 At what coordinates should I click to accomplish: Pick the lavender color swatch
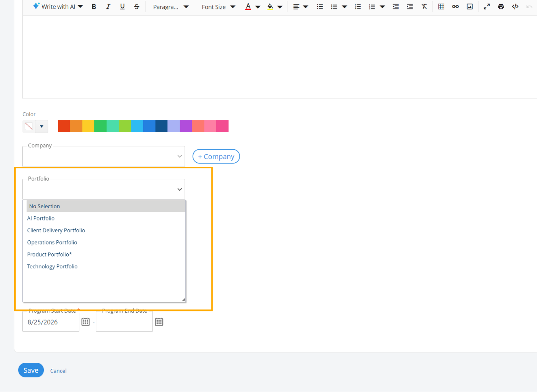click(x=174, y=126)
